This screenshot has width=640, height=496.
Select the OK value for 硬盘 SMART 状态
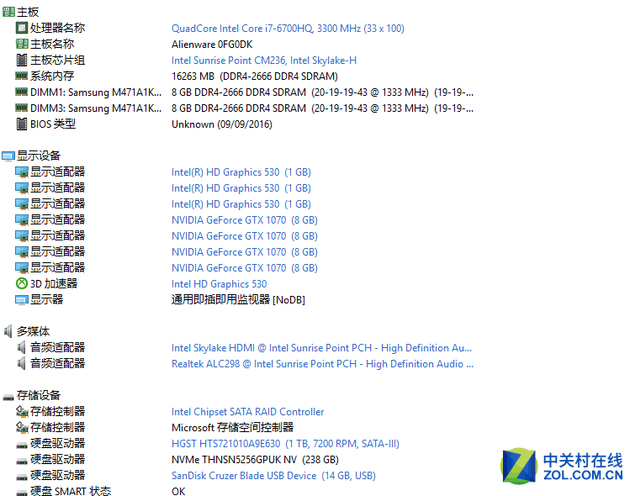178,491
